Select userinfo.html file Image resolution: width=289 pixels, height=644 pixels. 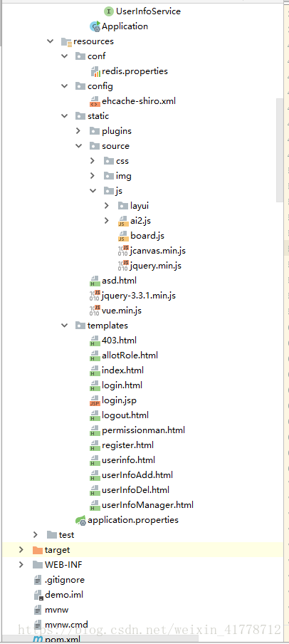point(128,460)
